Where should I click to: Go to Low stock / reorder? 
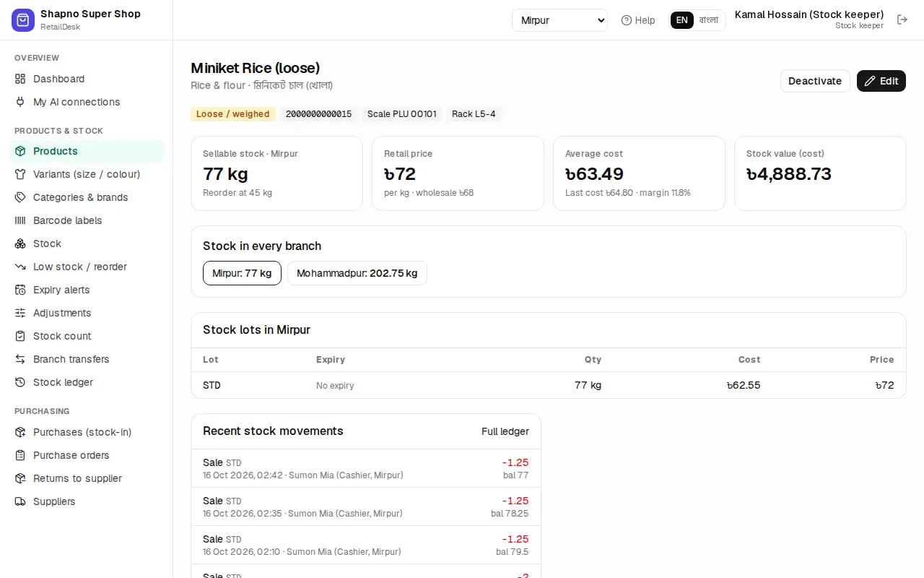[87, 267]
